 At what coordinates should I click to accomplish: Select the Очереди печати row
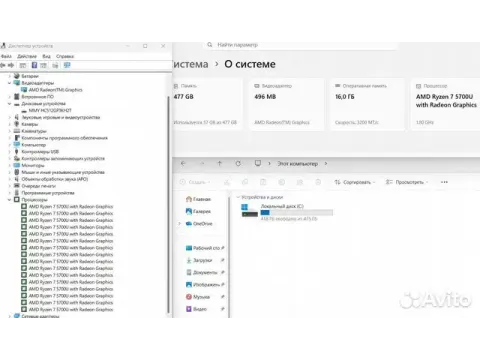[35, 186]
